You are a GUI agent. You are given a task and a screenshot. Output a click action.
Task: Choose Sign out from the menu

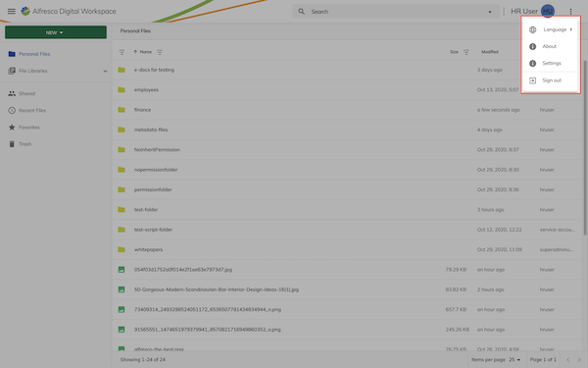pos(550,80)
